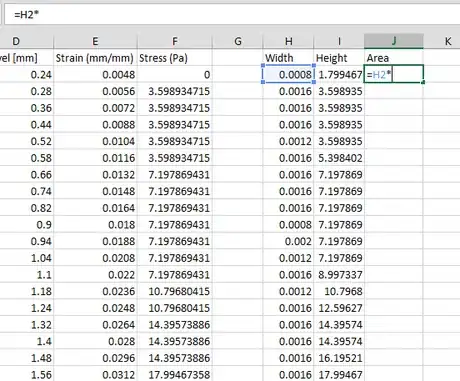This screenshot has width=460, height=381.
Task: Click the Area header cell
Action: [394, 58]
